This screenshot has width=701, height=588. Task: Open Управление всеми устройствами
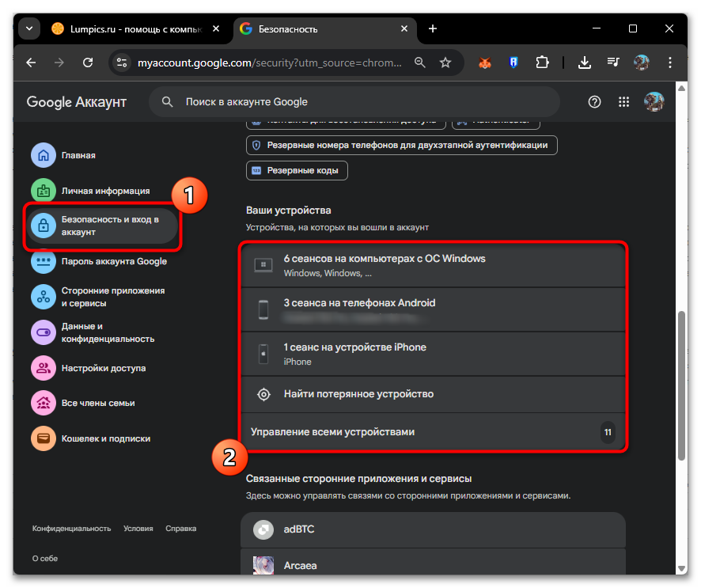pos(433,432)
